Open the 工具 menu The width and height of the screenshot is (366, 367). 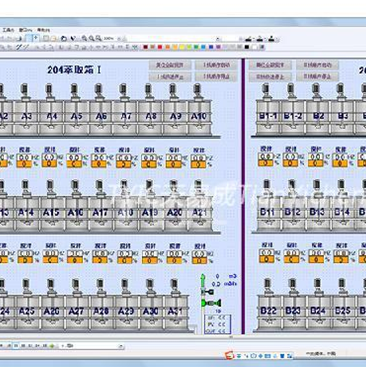[x=8, y=30]
